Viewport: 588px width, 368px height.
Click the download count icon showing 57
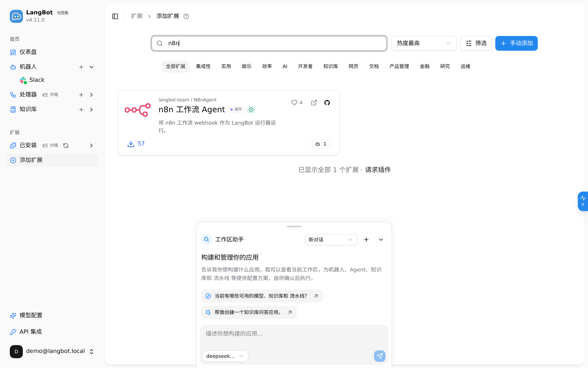click(131, 144)
